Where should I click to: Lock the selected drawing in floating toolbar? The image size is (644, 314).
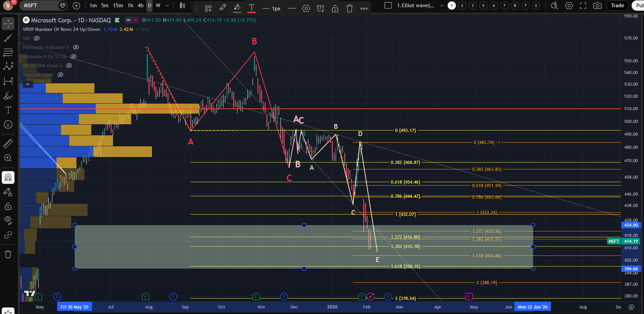pos(335,9)
